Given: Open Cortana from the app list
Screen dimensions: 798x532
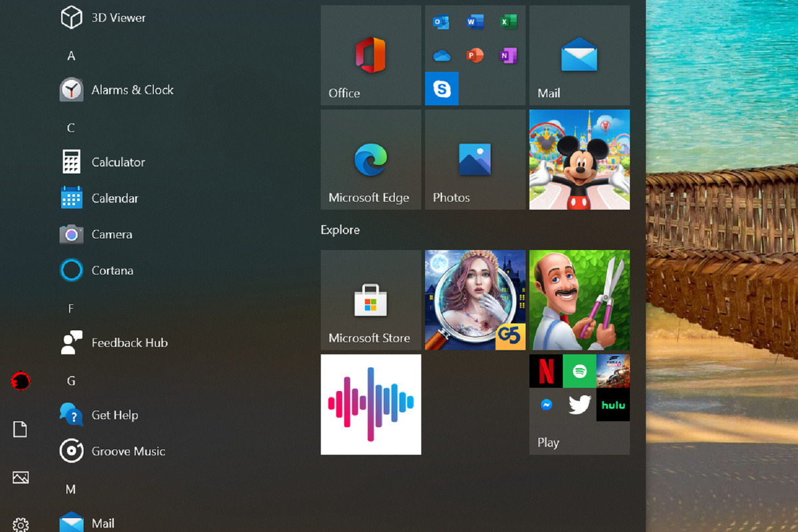Looking at the screenshot, I should pyautogui.click(x=112, y=270).
